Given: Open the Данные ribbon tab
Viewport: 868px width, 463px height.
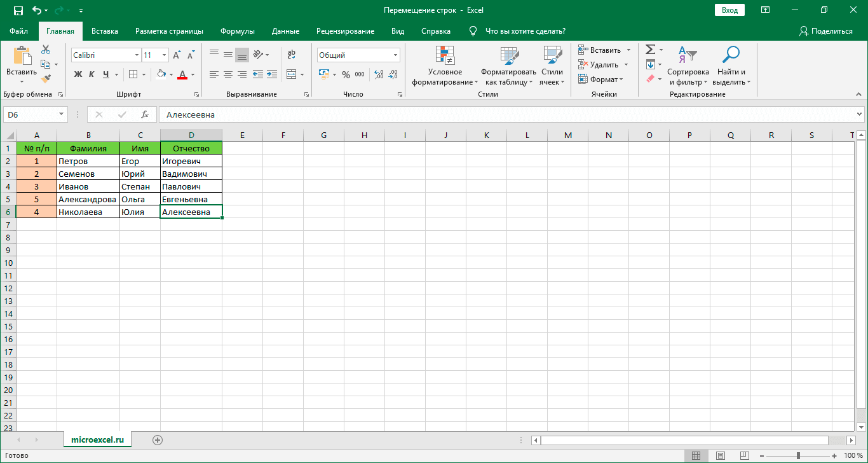Looking at the screenshot, I should coord(285,31).
